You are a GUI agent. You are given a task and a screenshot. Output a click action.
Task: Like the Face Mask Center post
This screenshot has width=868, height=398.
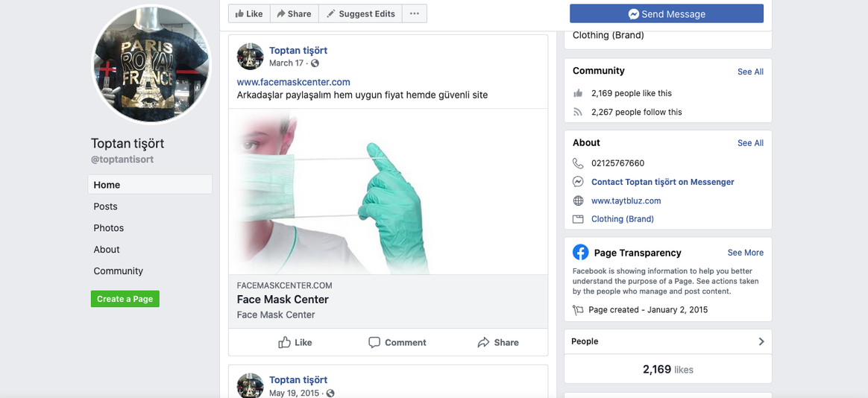coord(295,342)
